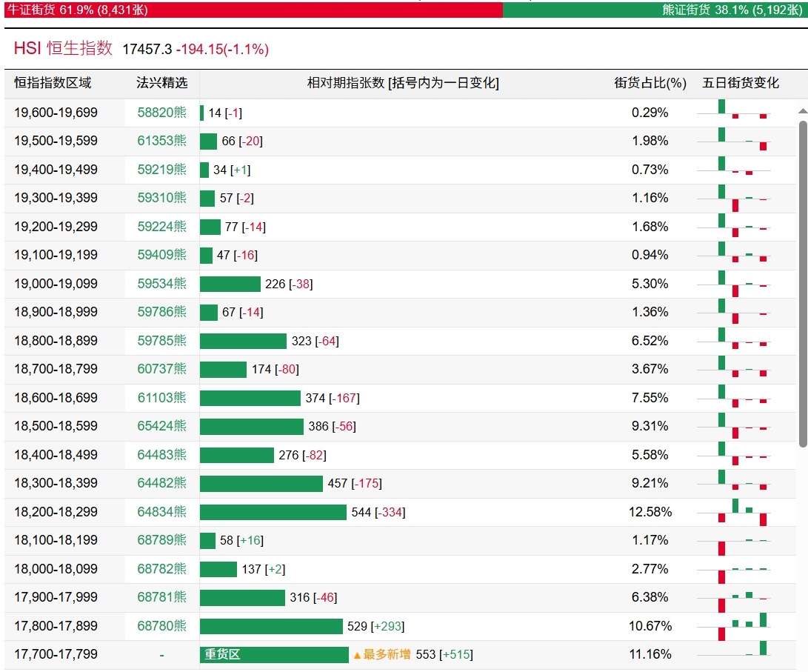Click the percentage 7.55%
The width and height of the screenshot is (808, 672).
(x=650, y=398)
